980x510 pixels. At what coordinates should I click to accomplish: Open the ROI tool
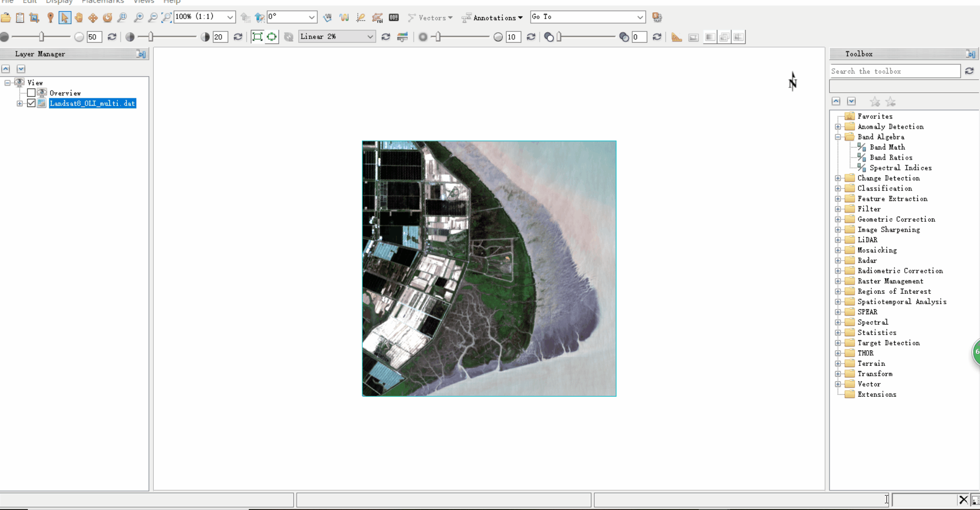pyautogui.click(x=377, y=17)
